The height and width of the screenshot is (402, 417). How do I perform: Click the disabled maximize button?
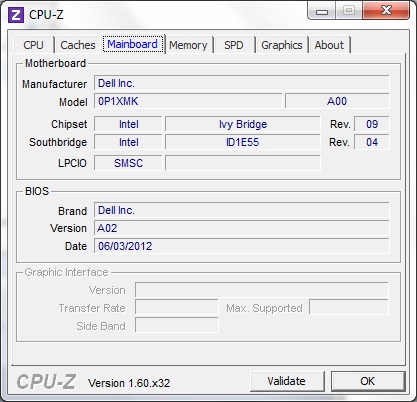click(349, 11)
